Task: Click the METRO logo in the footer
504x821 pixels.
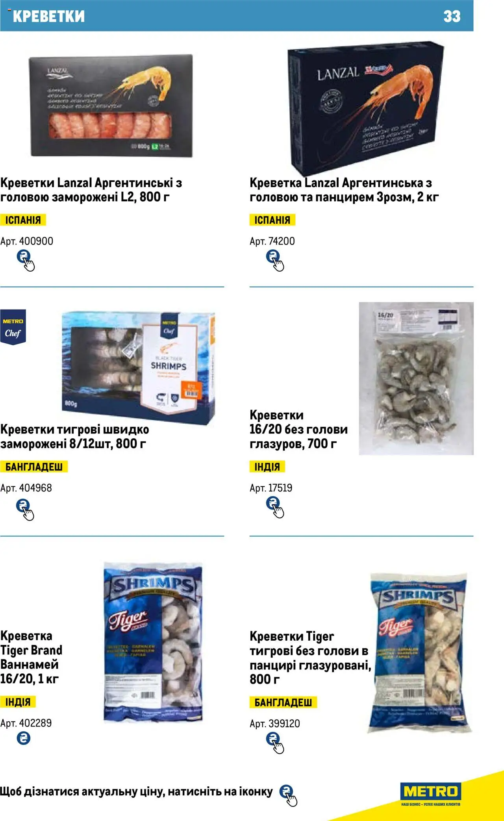Action: [x=431, y=794]
